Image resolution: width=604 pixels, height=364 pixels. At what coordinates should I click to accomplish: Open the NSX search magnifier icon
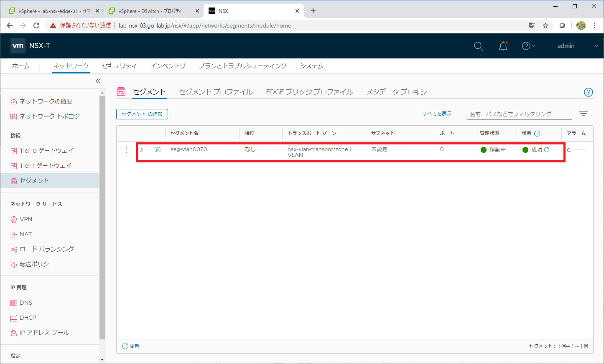coord(479,46)
